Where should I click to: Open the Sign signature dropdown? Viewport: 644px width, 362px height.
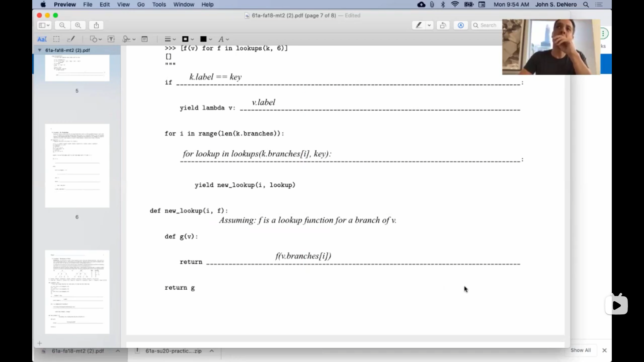(129, 39)
